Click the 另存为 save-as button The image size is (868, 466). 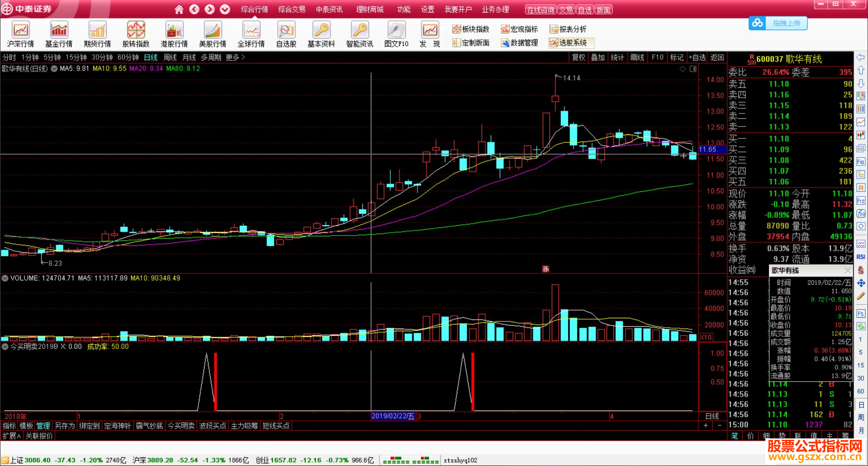[x=65, y=426]
